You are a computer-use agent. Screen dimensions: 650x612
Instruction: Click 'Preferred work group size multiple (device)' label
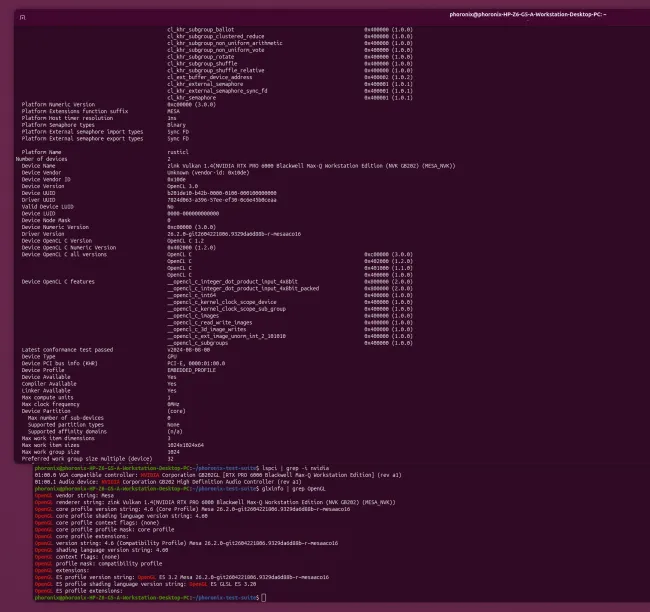[x=87, y=459]
